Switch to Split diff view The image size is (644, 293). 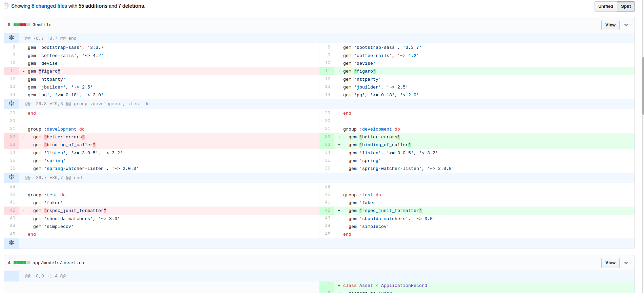626,6
